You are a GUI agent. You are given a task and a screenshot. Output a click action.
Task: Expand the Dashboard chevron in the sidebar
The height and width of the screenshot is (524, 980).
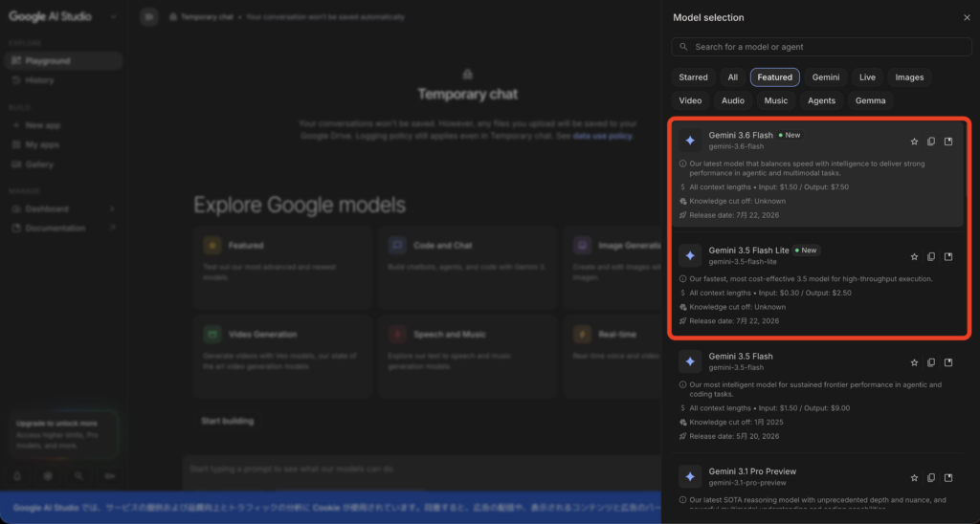coord(113,209)
